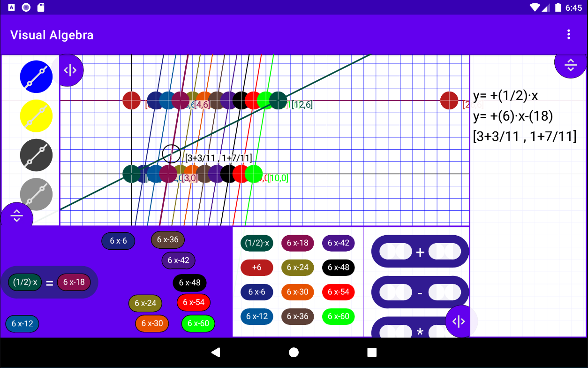The height and width of the screenshot is (368, 588).
Task: Tap the olive 6 x-24 workspace chip
Action: pos(145,304)
